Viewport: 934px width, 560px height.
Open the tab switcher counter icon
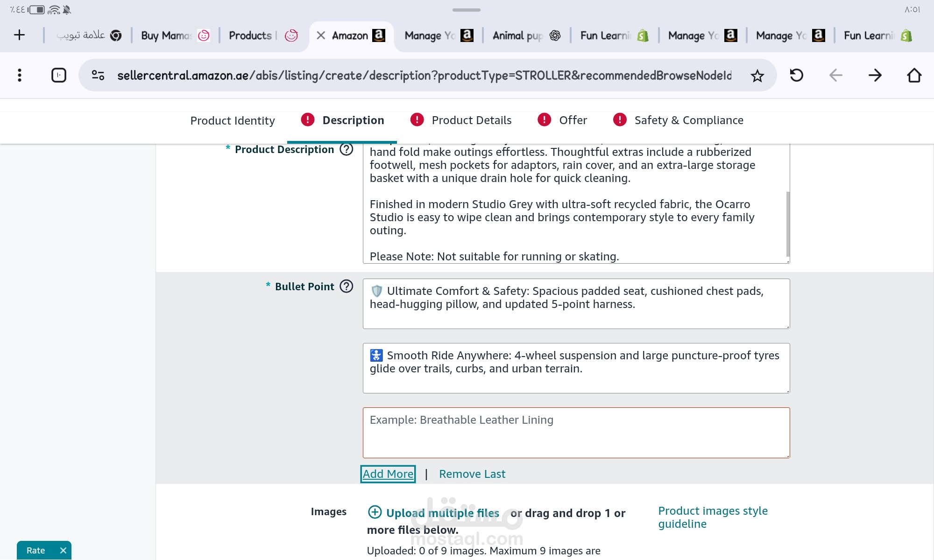[x=58, y=75]
